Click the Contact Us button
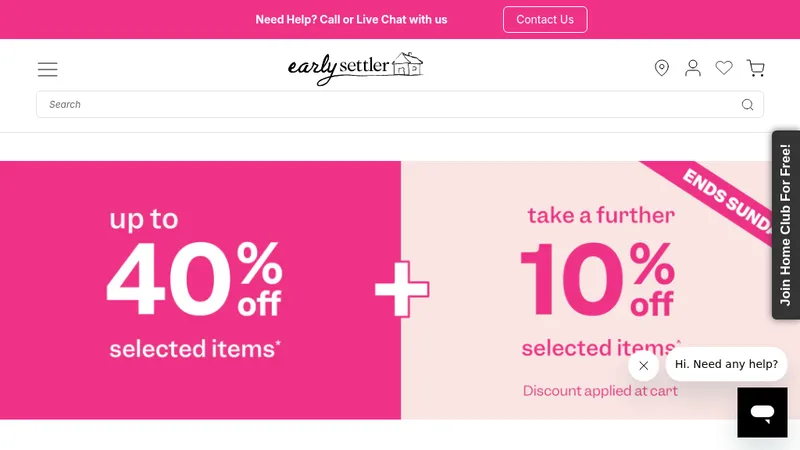The width and height of the screenshot is (800, 450). tap(545, 19)
